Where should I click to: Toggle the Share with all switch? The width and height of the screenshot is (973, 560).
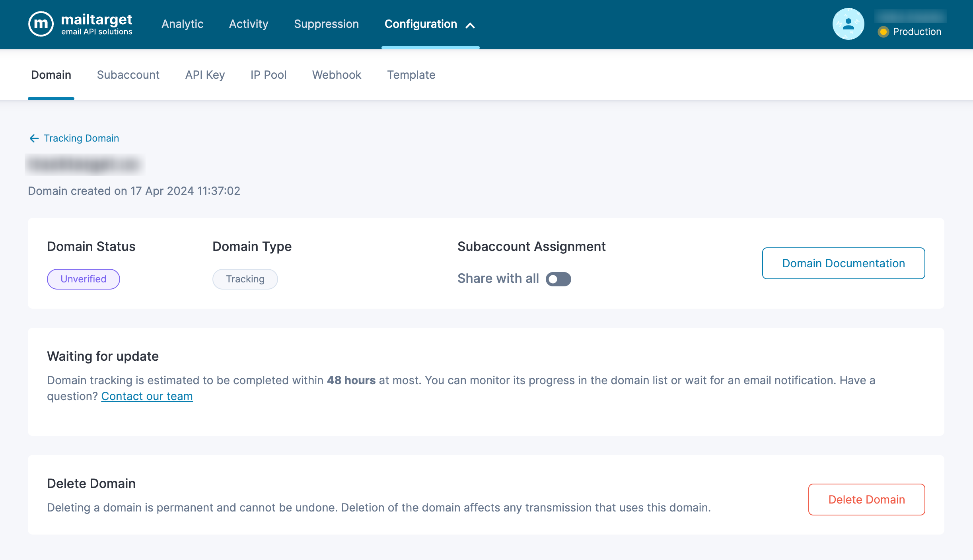pos(558,279)
